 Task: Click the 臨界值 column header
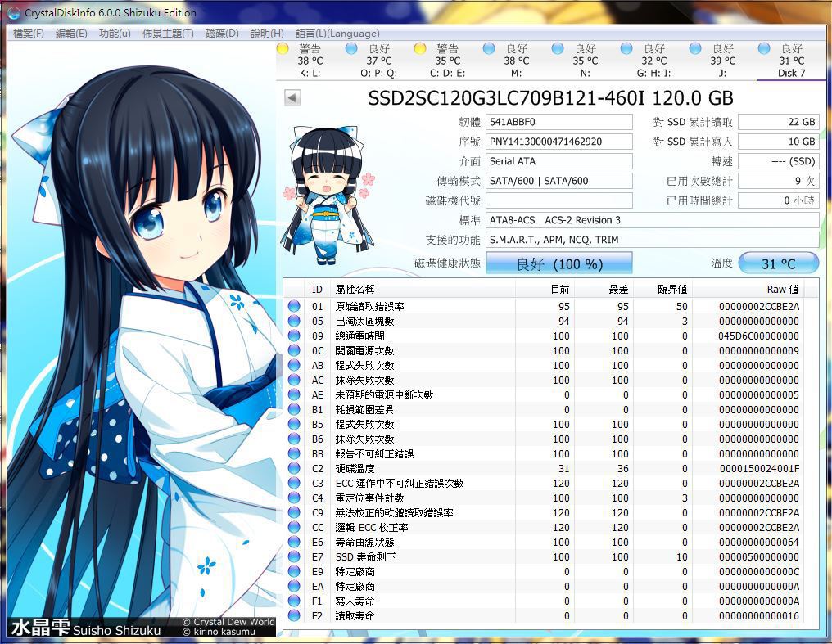click(662, 289)
